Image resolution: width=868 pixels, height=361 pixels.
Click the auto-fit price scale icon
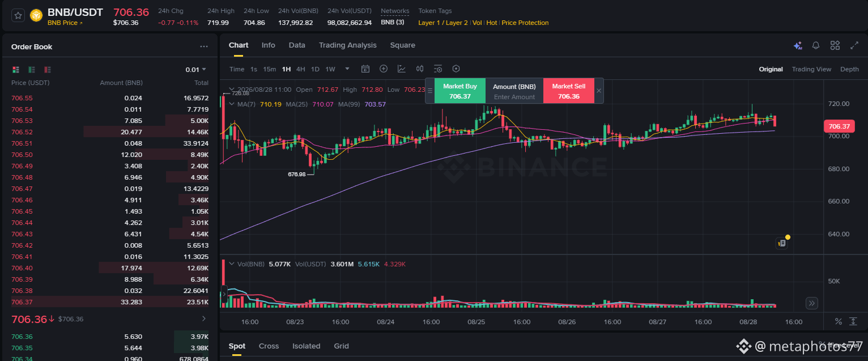point(853,322)
